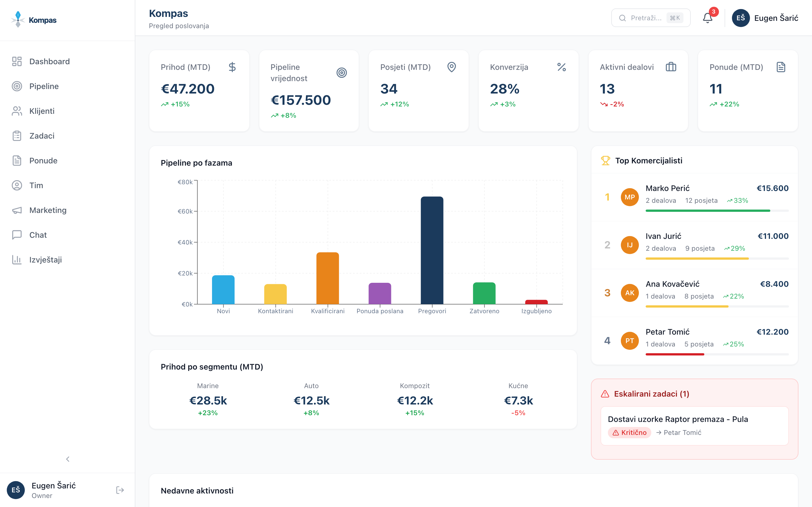The image size is (812, 507).
Task: Click the Pretraži search field
Action: coord(650,18)
